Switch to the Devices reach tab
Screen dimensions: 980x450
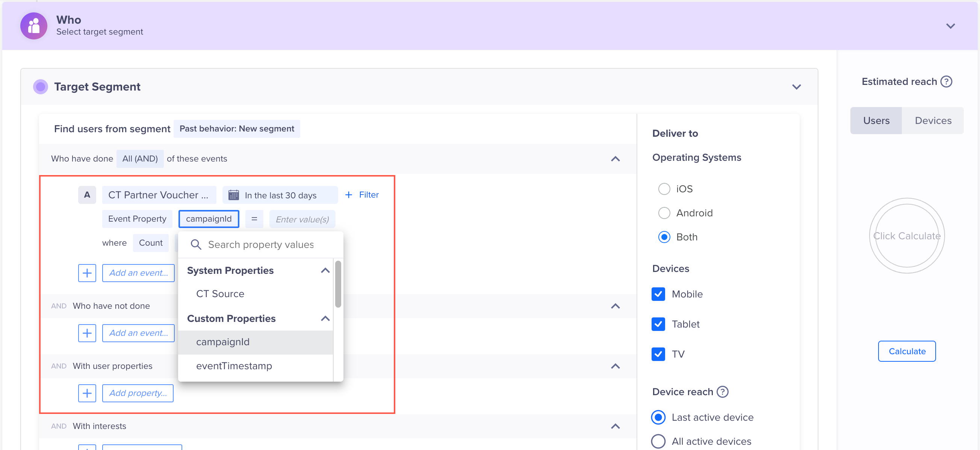pos(933,121)
